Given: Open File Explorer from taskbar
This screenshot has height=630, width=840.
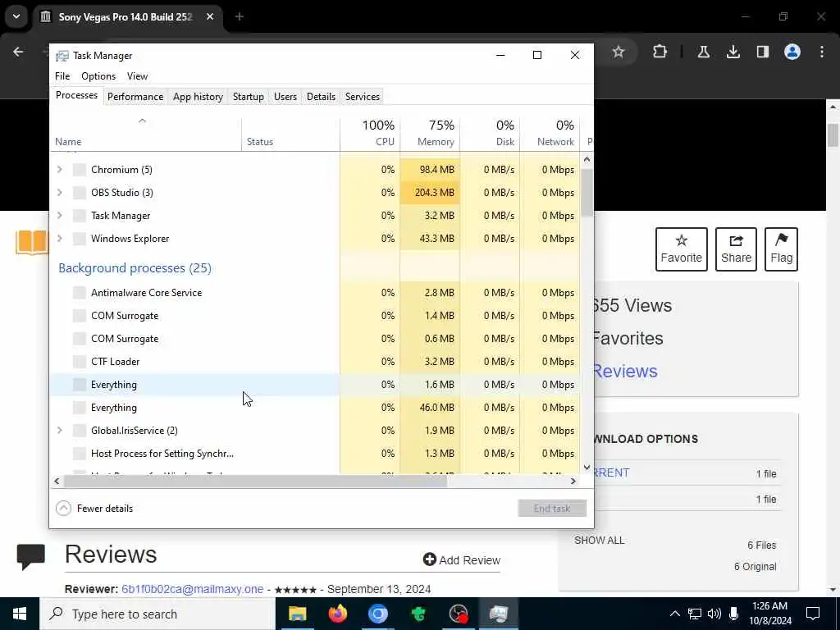Looking at the screenshot, I should pos(297,614).
